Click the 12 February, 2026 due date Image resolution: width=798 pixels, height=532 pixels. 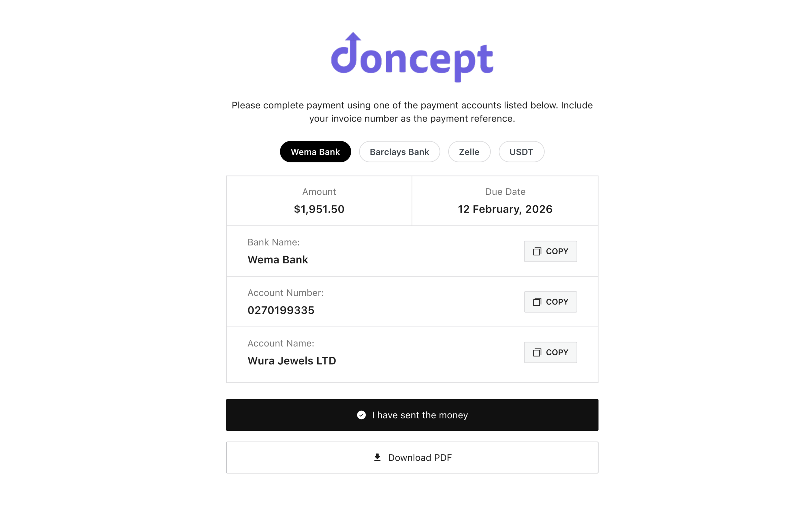click(505, 209)
